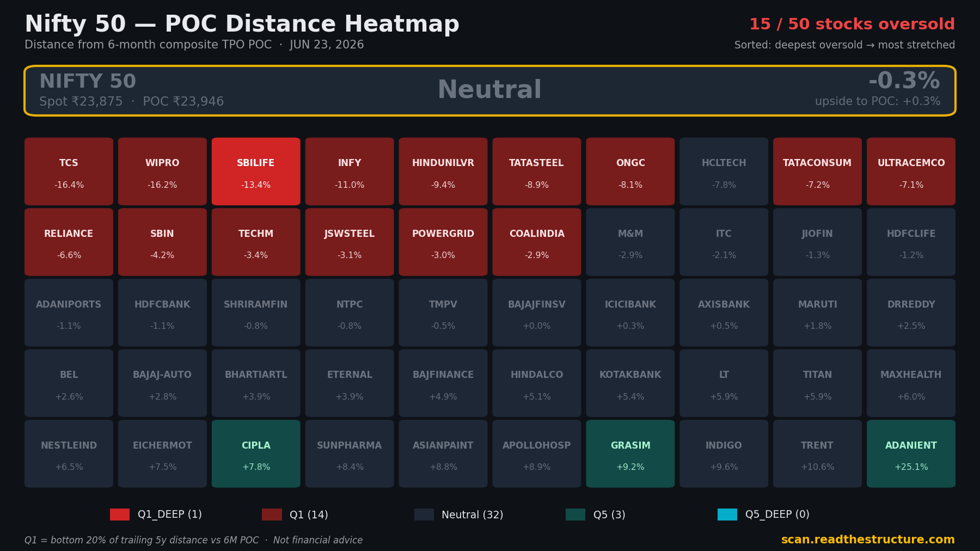This screenshot has width=980, height=551.
Task: Open the ADANIENT +25.1% tile
Action: (x=911, y=454)
